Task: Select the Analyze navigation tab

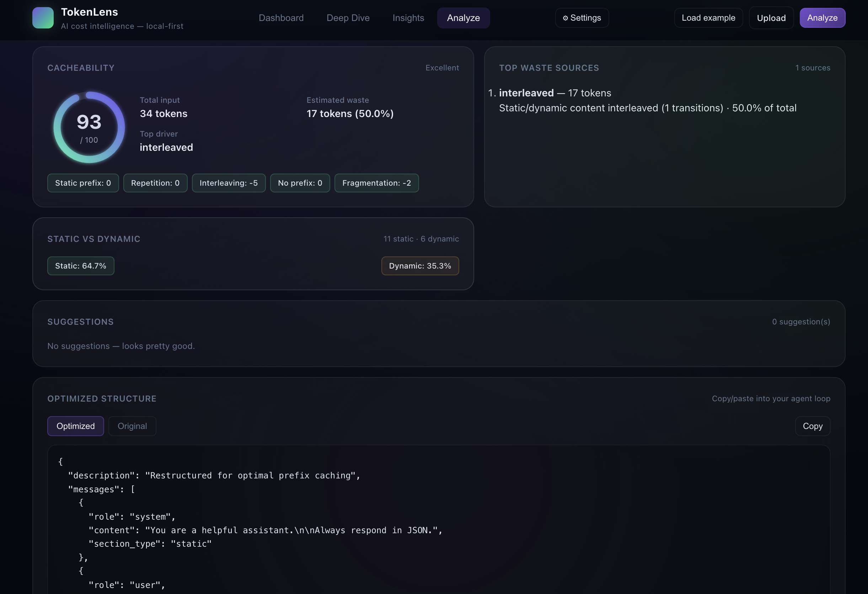Action: pyautogui.click(x=463, y=18)
